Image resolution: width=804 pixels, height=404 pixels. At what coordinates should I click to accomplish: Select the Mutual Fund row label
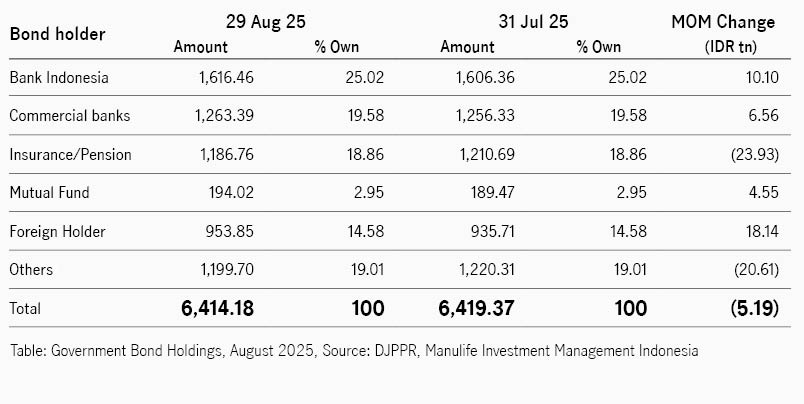[x=49, y=192]
